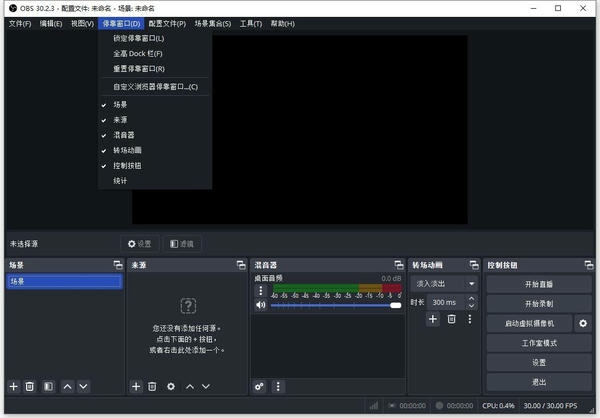The image size is (600, 418).
Task: Open advanced audio properties gears icon
Action: point(259,387)
